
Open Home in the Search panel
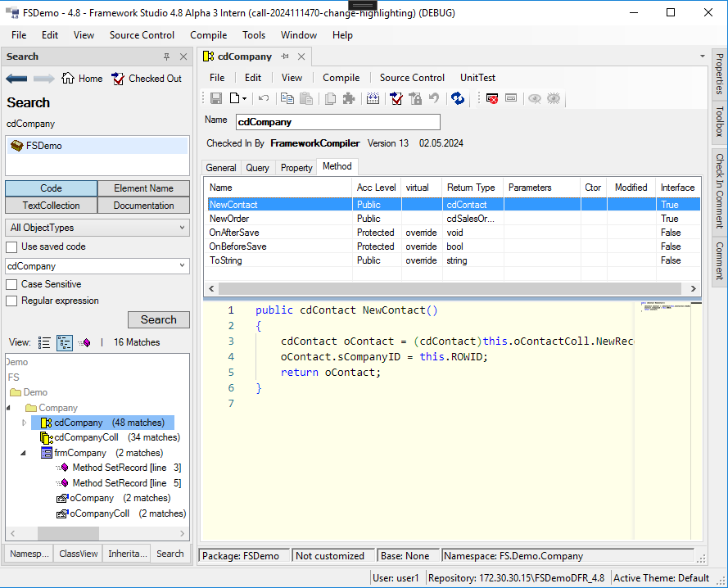click(x=82, y=79)
